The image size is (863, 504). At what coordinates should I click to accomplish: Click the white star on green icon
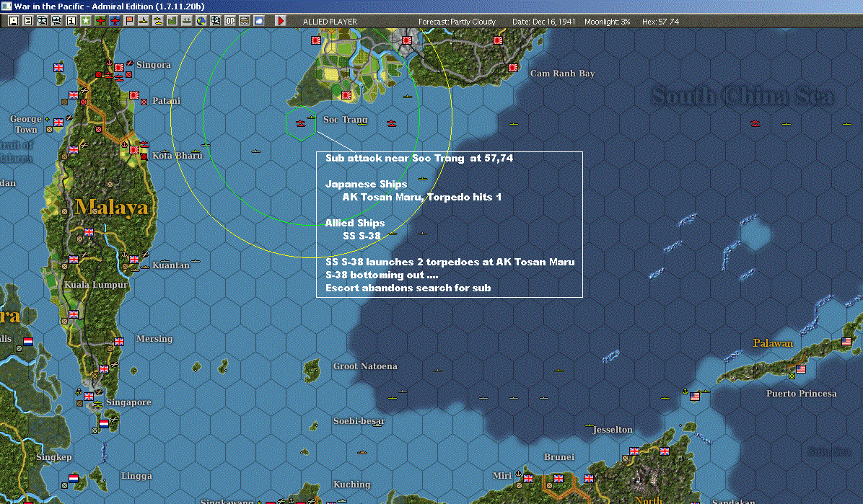pyautogui.click(x=86, y=21)
